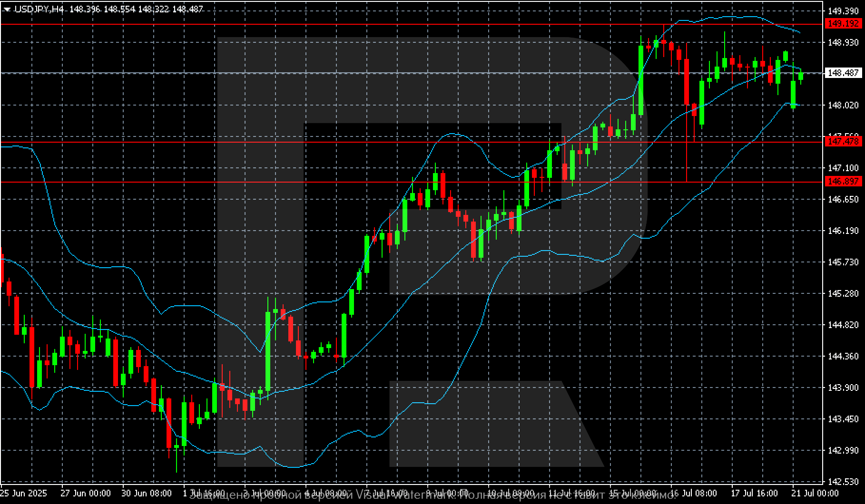865x504 pixels.
Task: Click the 17 Jul 16:00 time label
Action: pyautogui.click(x=755, y=493)
